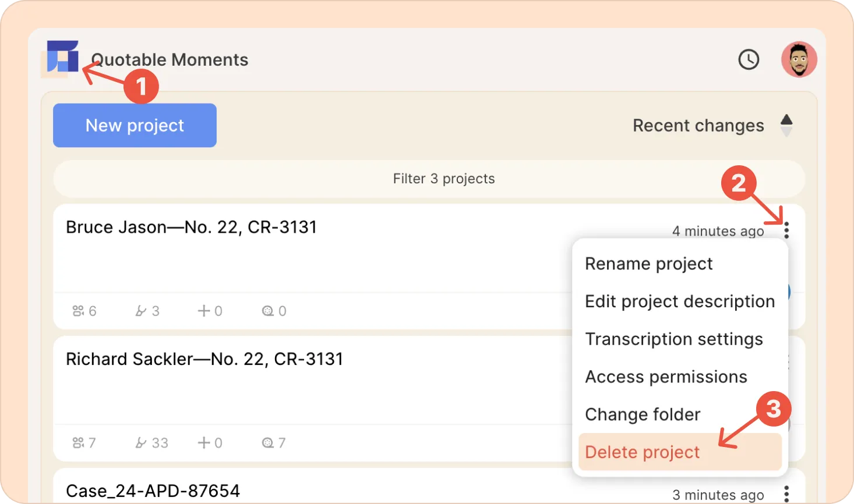Screen dimensions: 854x504
Task: Select Rename project from the menu
Action: click(648, 264)
